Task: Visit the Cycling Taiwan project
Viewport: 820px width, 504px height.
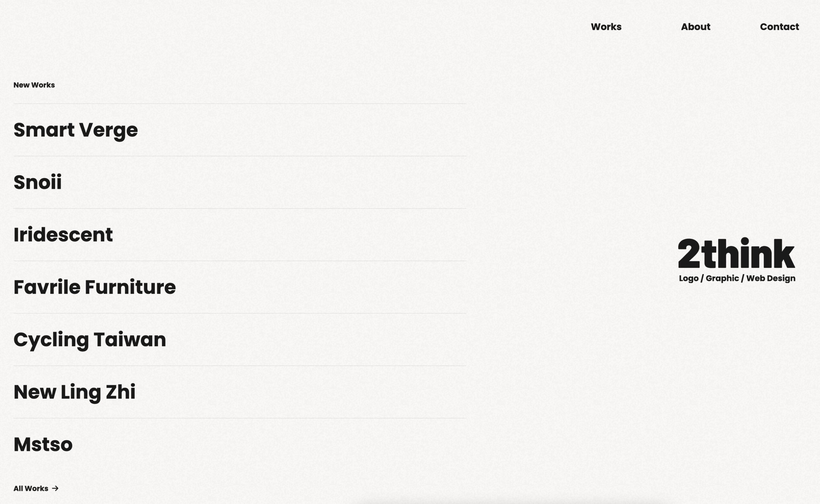Action: (x=89, y=340)
